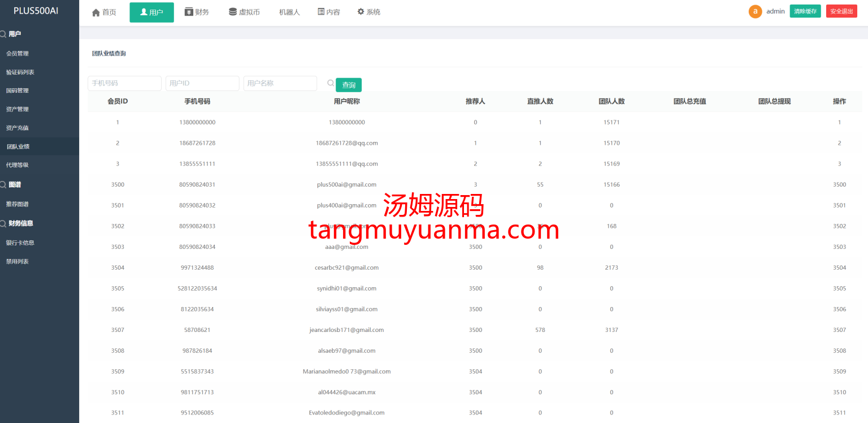Click the 财务 yen icon
Viewport: 868px width, 423px height.
click(189, 12)
